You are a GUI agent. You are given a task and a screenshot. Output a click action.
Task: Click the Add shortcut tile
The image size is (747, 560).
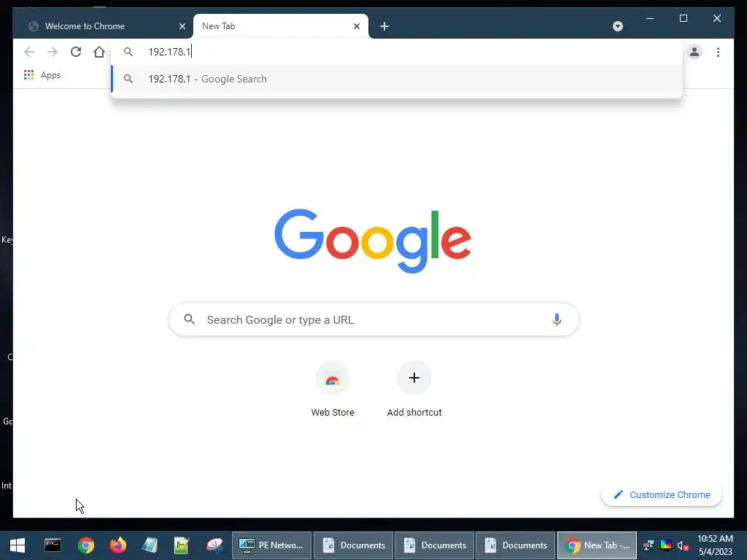pos(414,390)
